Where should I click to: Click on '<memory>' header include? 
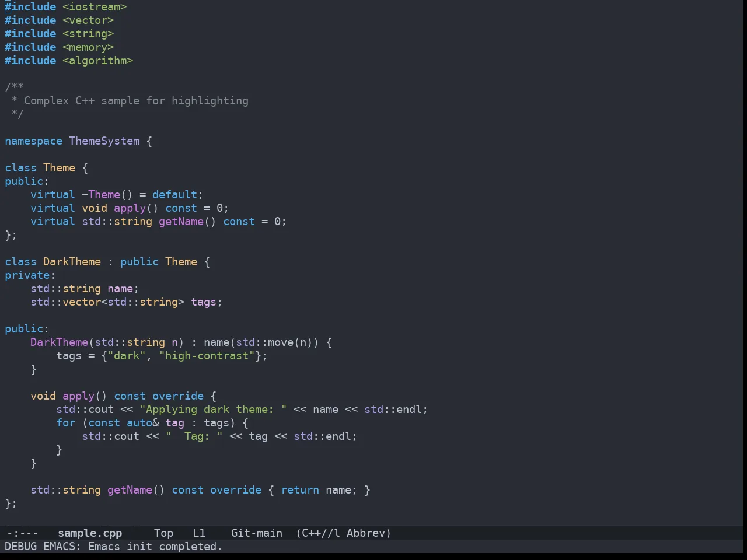(88, 47)
